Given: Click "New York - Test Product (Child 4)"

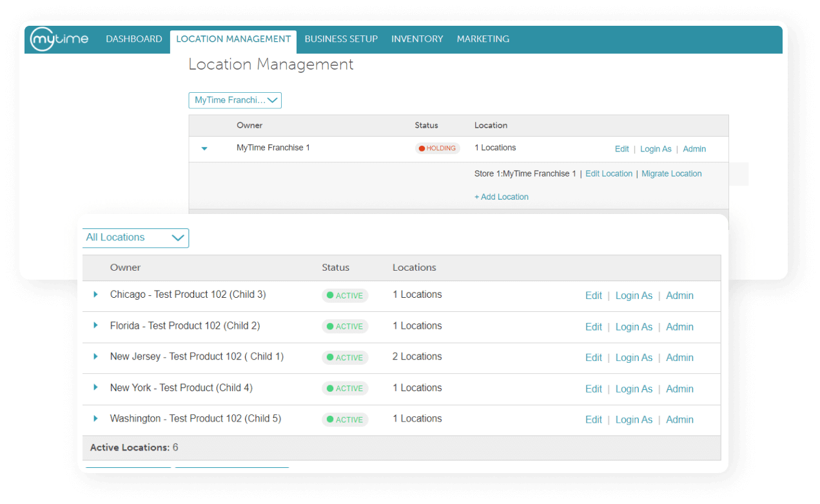Looking at the screenshot, I should [181, 388].
